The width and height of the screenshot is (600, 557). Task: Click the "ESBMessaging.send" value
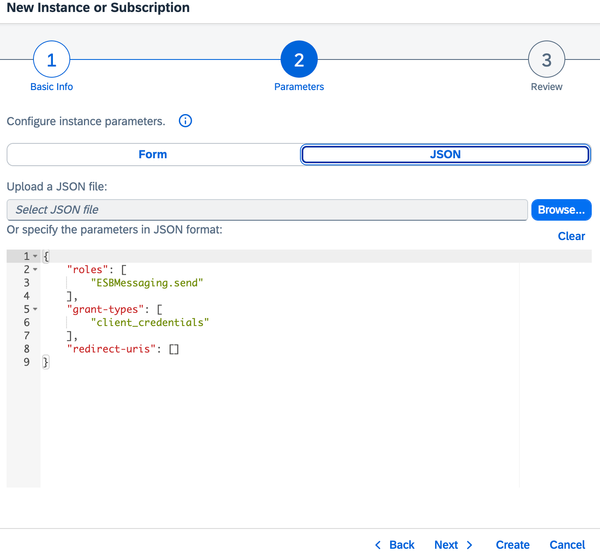coord(147,283)
